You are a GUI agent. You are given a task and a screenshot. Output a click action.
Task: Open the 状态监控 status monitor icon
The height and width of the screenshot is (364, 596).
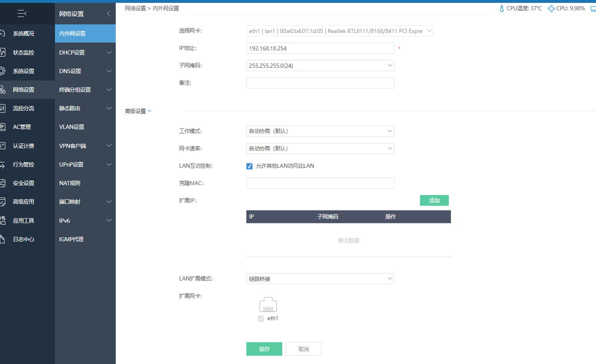[2, 52]
